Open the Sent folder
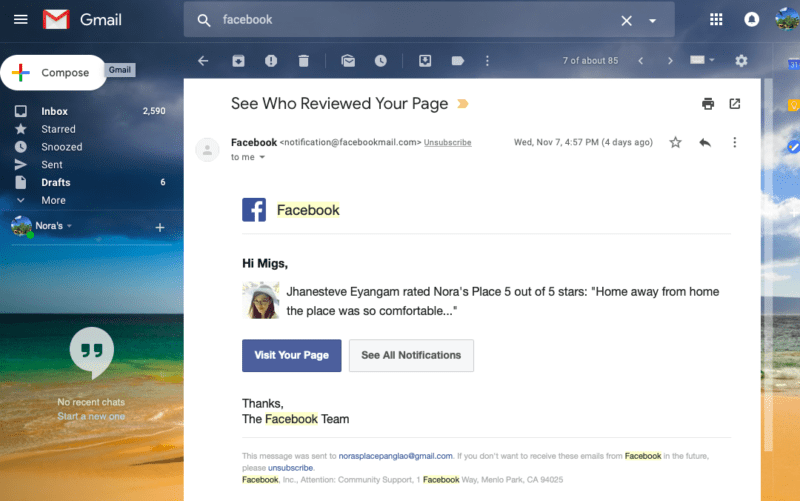 coord(52,165)
